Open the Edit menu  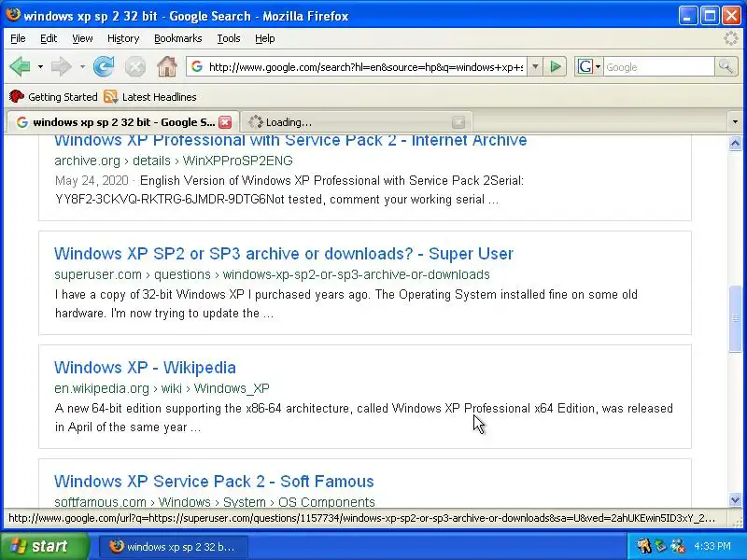pyautogui.click(x=49, y=38)
